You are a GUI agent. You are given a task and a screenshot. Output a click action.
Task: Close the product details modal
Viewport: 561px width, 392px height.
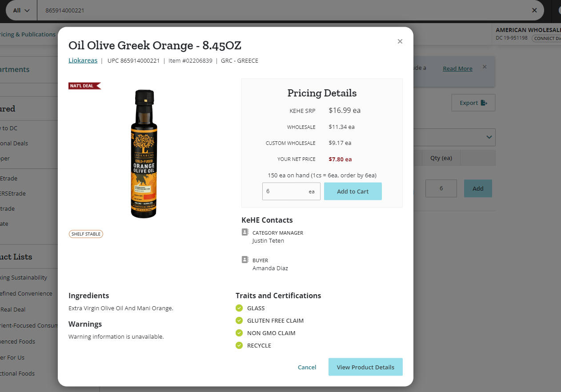click(x=400, y=41)
